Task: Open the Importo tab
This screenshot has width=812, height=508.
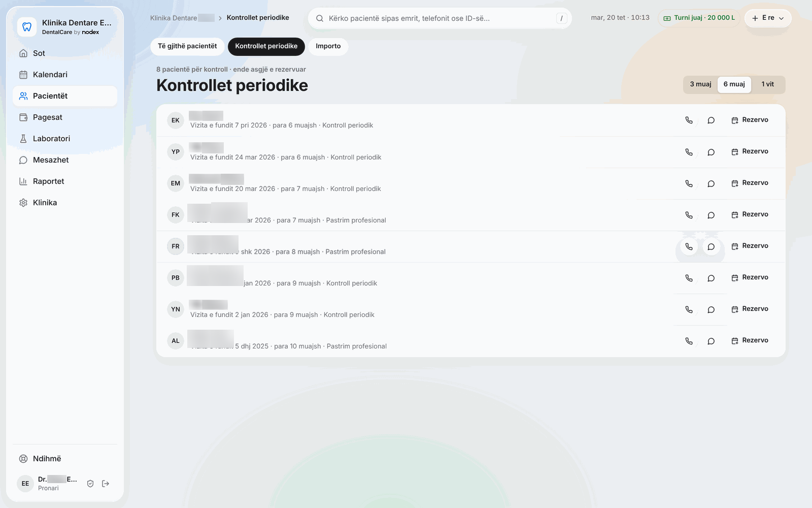Action: [x=328, y=46]
